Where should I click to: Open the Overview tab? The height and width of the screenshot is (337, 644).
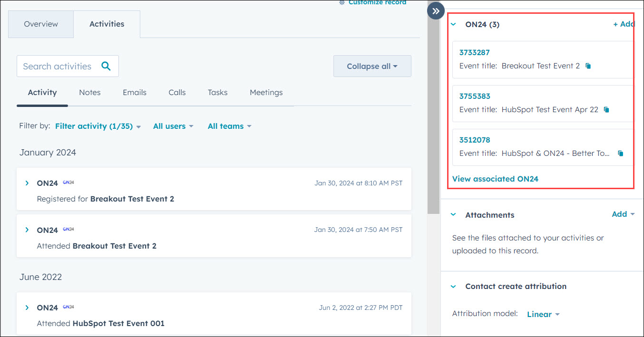[x=41, y=24]
